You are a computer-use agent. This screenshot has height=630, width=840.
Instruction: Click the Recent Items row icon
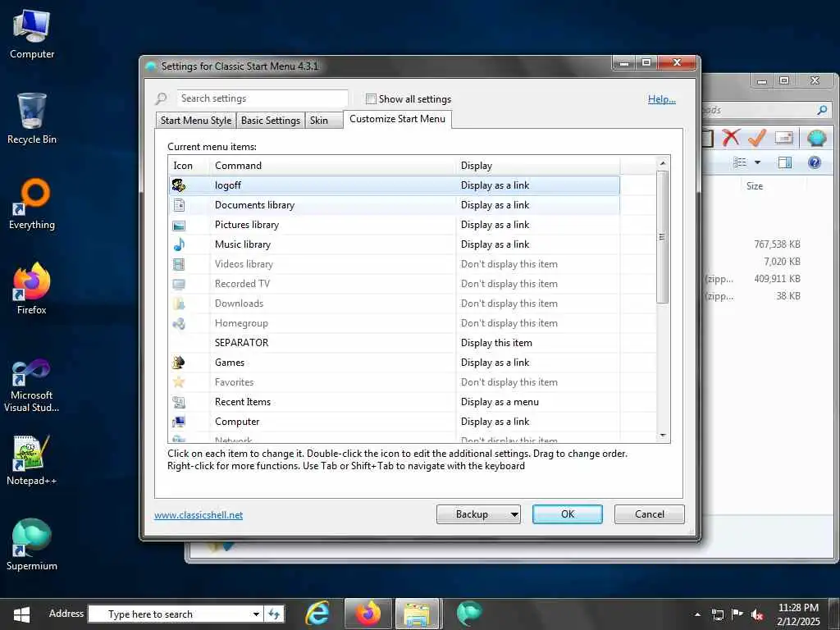[179, 402]
